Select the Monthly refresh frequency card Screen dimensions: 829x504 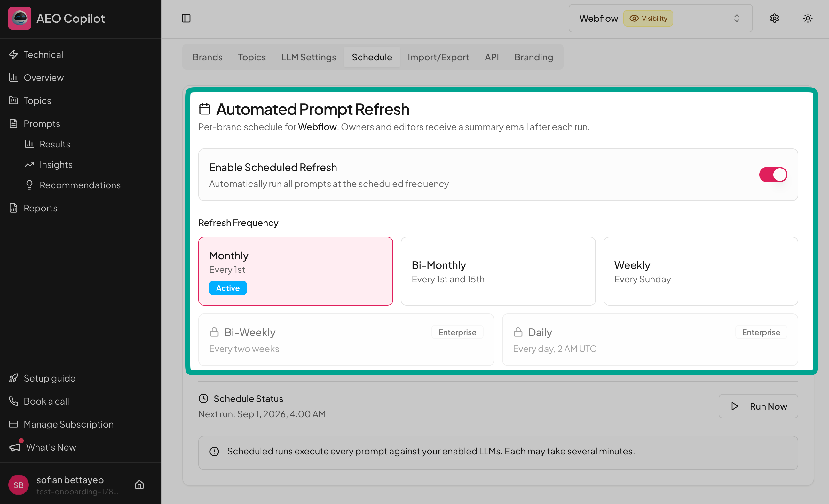[296, 271]
